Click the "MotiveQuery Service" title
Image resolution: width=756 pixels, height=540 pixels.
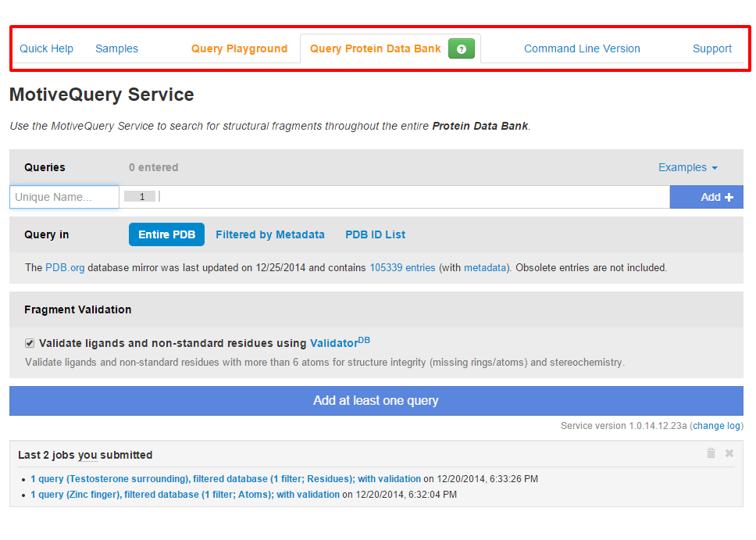[x=102, y=95]
